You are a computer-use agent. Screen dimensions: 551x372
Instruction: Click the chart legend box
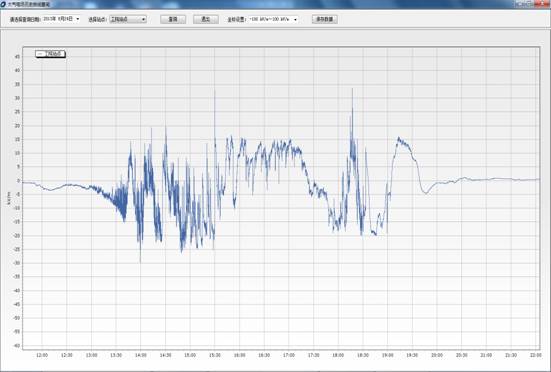click(x=50, y=54)
